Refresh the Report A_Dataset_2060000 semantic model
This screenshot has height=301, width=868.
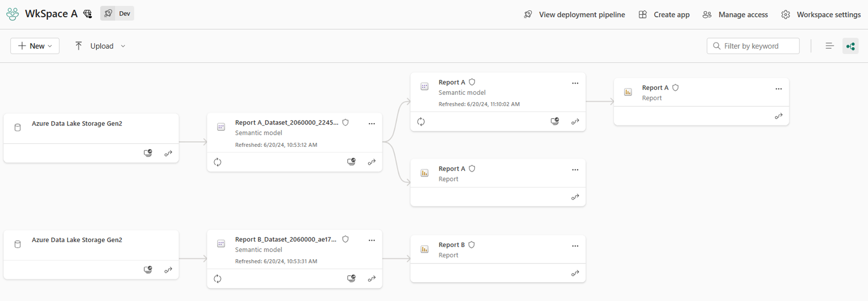click(218, 162)
